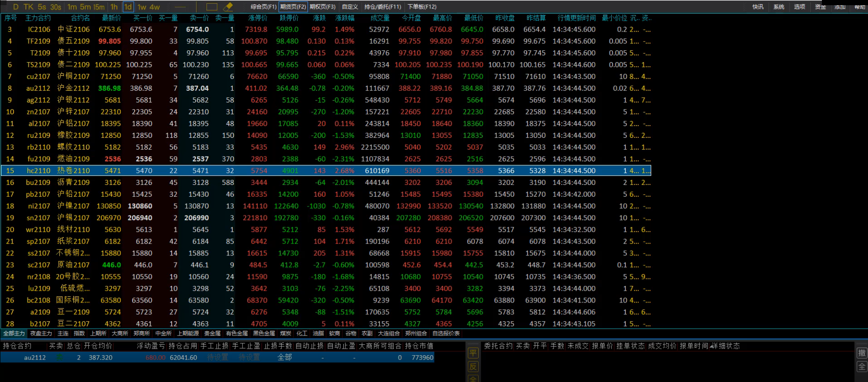Select the rb2110 螺纹2110 row

point(39,147)
